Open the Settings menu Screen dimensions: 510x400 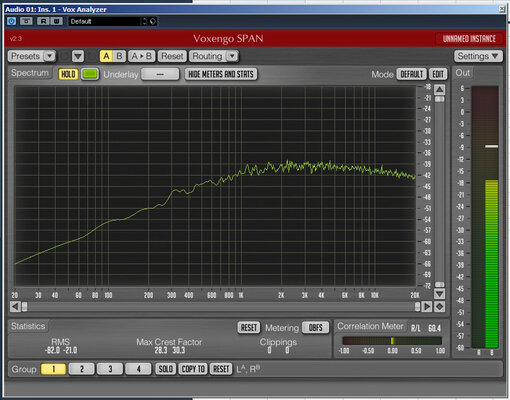point(478,56)
